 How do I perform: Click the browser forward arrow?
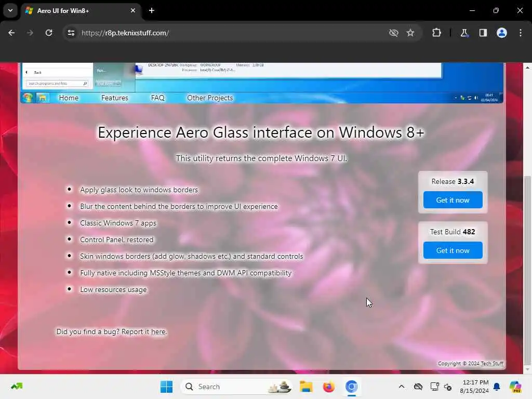[x=30, y=33]
